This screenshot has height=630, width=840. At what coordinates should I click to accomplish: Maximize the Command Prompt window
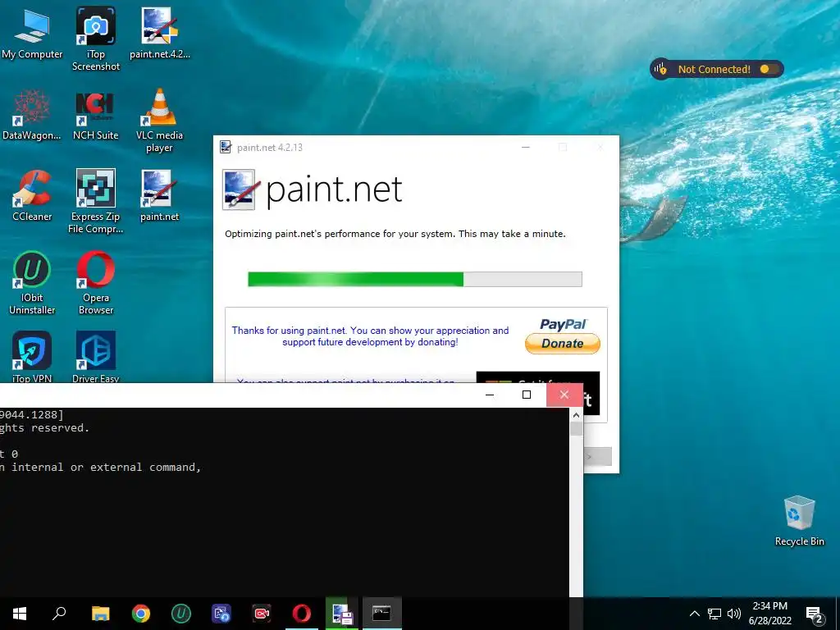tap(527, 395)
